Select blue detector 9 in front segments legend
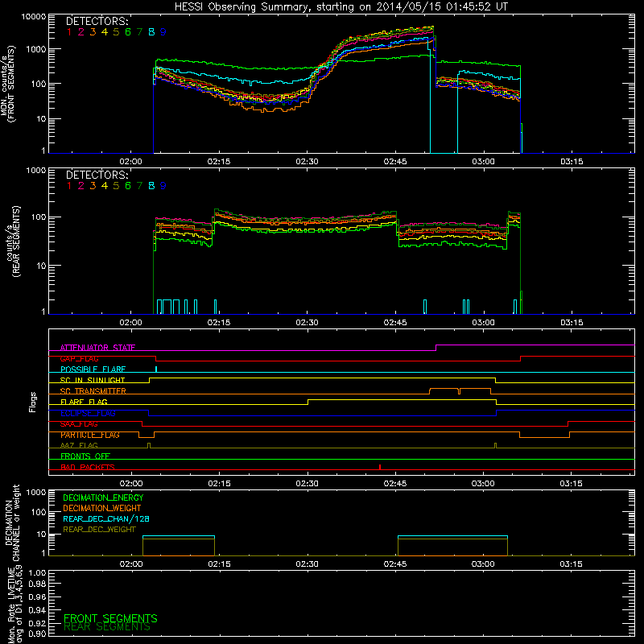This screenshot has width=644, height=644. coord(163,32)
